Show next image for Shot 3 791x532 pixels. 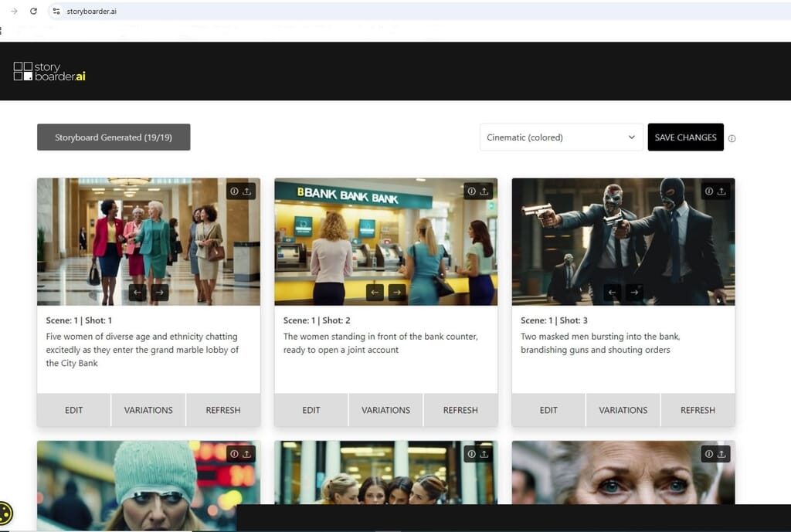(633, 292)
